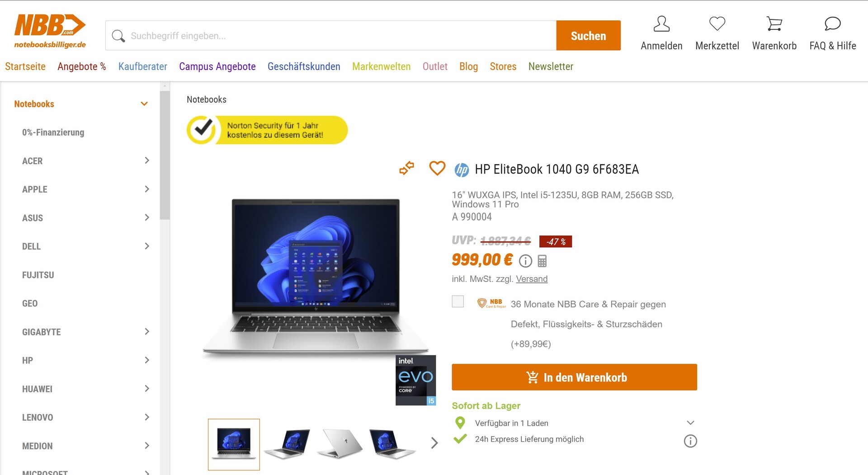Click the product compare arrows icon

(x=406, y=169)
